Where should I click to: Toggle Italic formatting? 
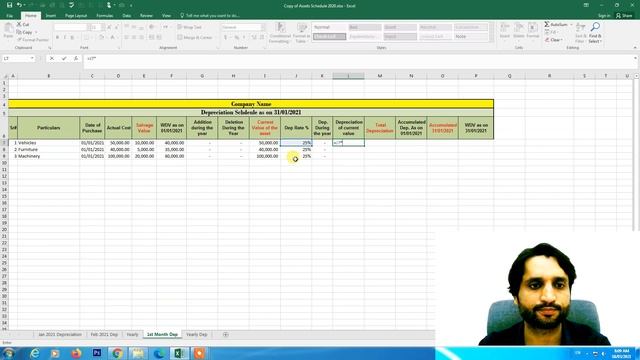tap(64, 37)
